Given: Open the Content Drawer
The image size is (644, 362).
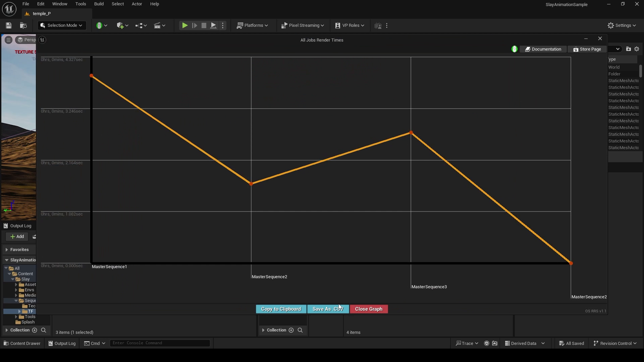Looking at the screenshot, I should point(22,343).
